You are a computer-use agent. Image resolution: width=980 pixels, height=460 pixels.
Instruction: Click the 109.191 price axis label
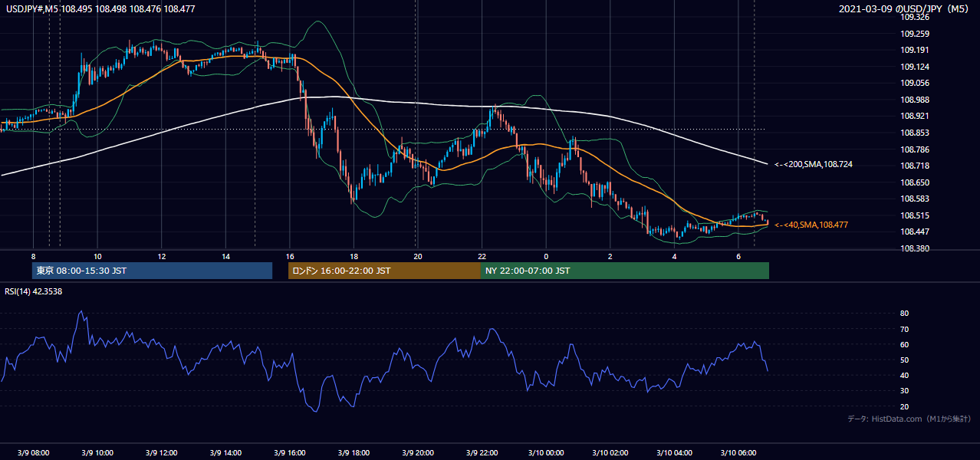click(x=915, y=50)
